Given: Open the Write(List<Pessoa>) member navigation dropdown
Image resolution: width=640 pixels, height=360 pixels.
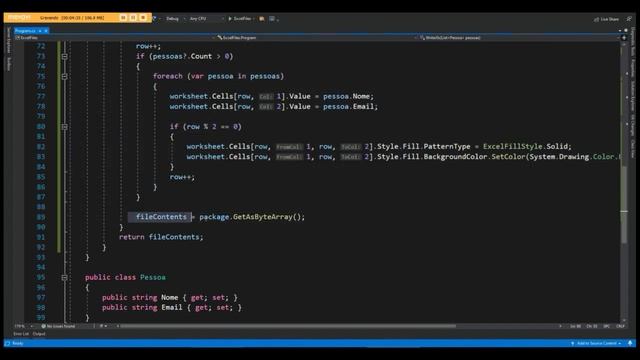Looking at the screenshot, I should (518, 38).
